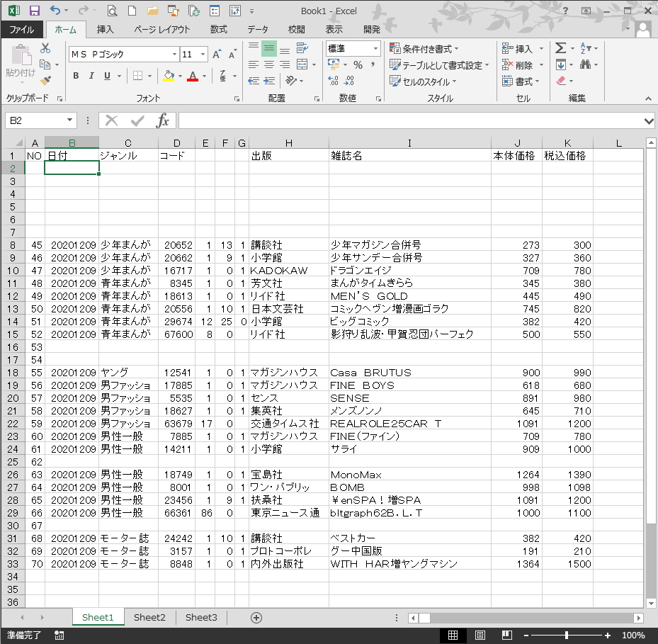The height and width of the screenshot is (644, 658).
Task: Add a new sheet with plus button
Action: 256,618
